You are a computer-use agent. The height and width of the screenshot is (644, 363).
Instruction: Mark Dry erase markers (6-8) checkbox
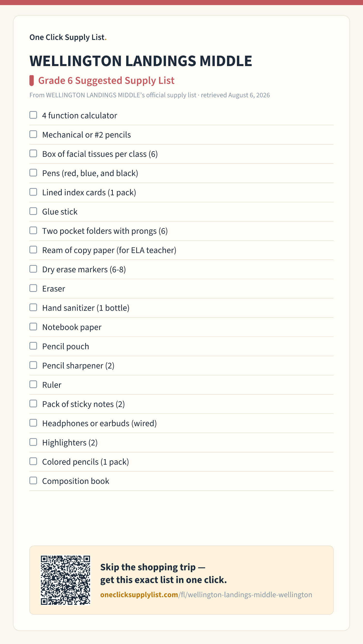pos(33,269)
